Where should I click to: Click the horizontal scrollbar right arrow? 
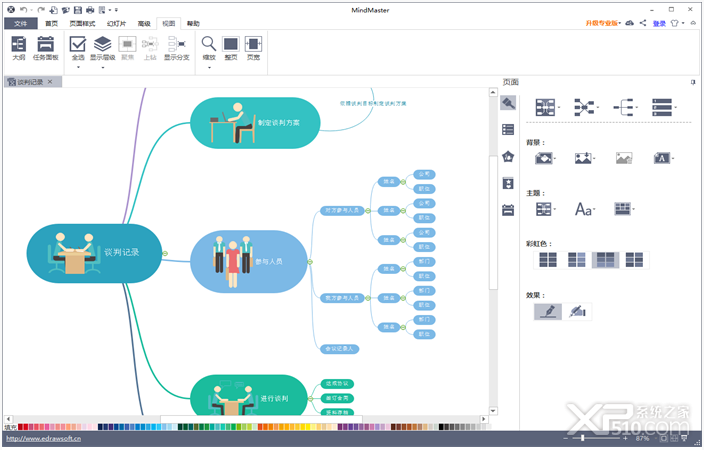tap(484, 419)
